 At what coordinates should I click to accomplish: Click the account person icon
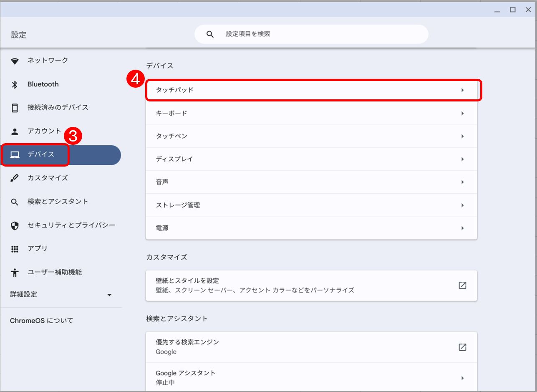coord(15,132)
